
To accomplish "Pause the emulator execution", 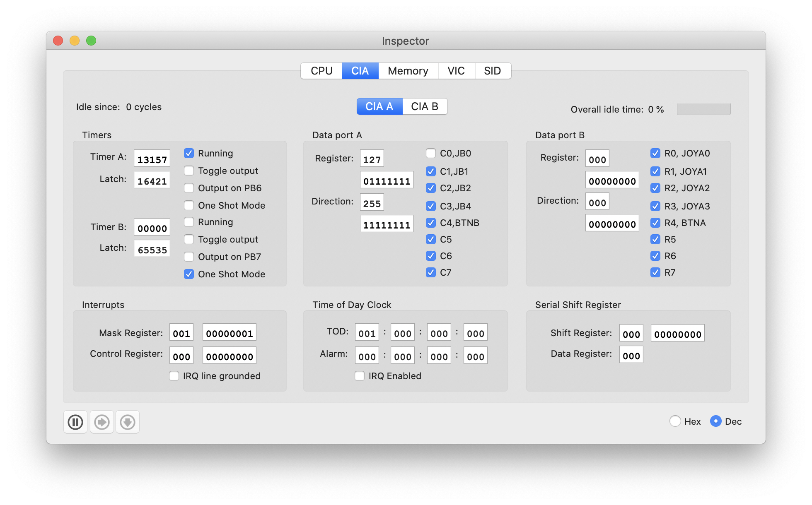I will click(75, 422).
